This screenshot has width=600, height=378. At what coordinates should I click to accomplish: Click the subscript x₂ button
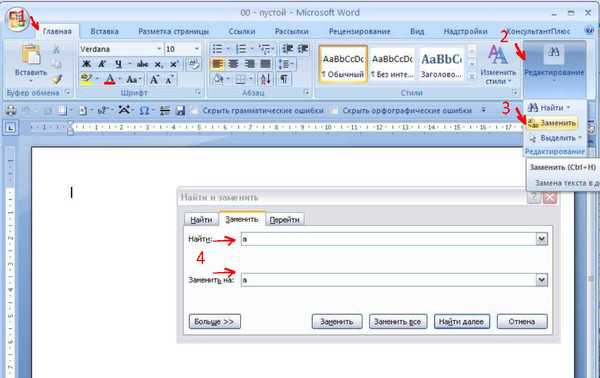click(x=158, y=64)
